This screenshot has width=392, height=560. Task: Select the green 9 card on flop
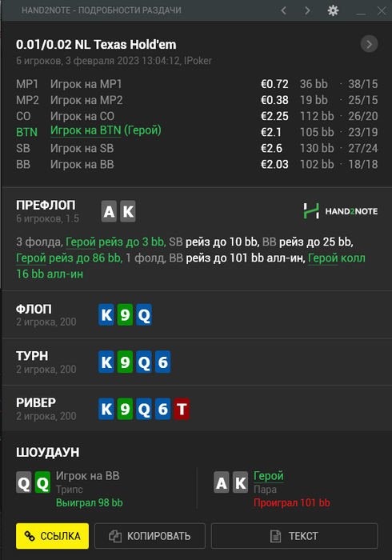coord(125,315)
